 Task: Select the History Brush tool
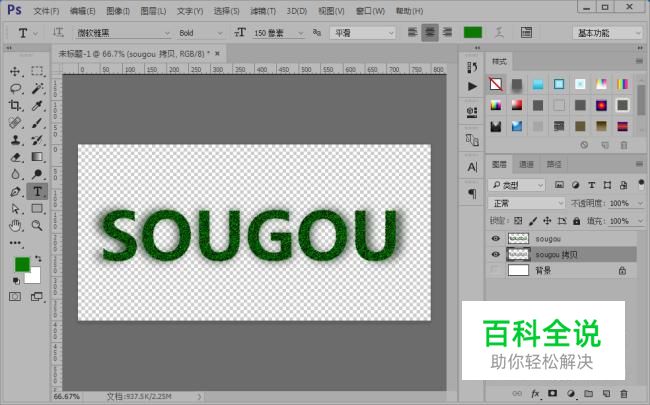point(37,140)
